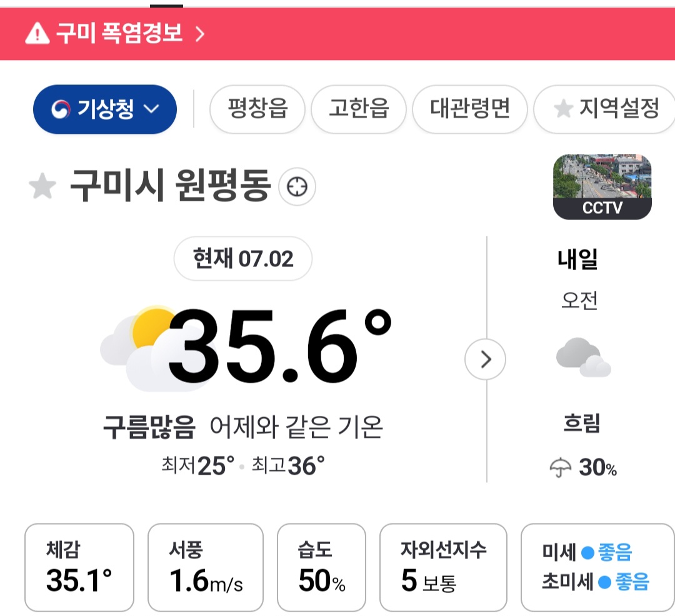Screen dimensions: 675x616
Task: Click tomorrow's cloudy weather icon
Action: 583,357
